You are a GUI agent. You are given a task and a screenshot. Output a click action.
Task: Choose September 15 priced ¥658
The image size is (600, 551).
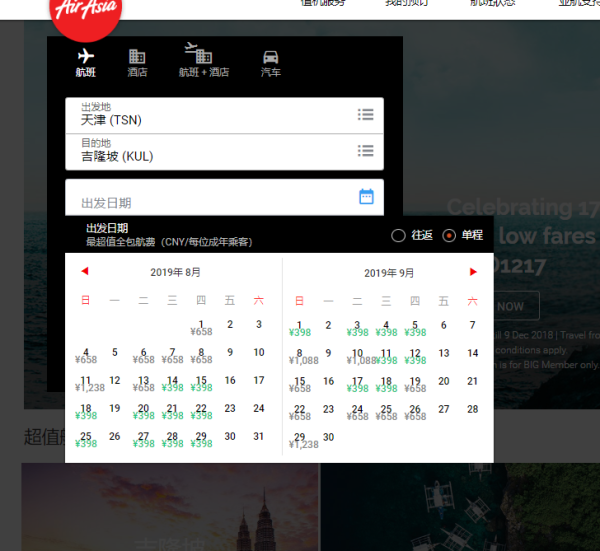[x=300, y=385]
